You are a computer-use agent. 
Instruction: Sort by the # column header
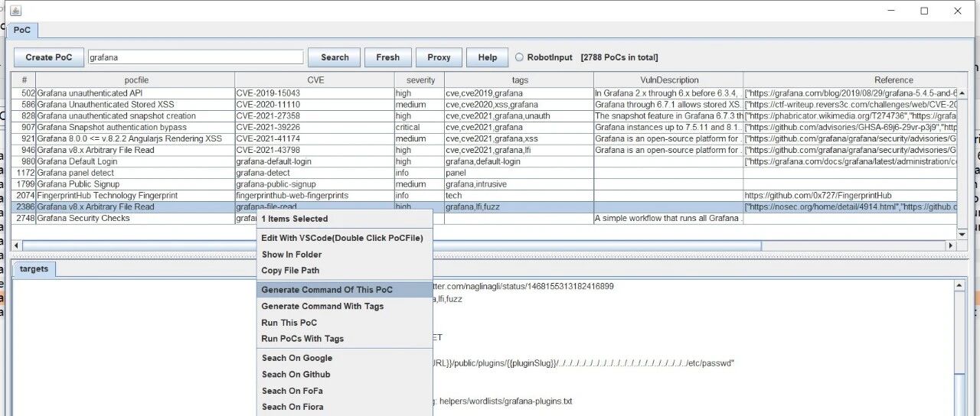point(24,80)
